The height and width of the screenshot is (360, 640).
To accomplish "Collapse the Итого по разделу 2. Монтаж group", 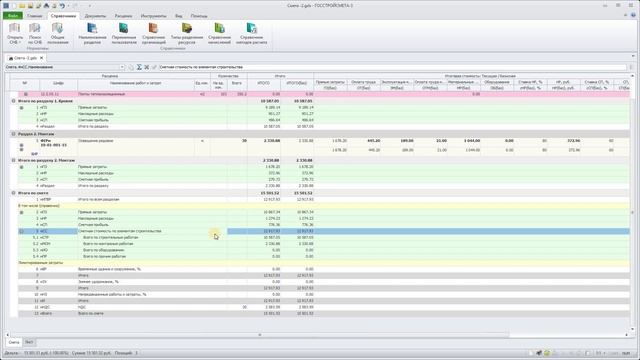I will tap(13, 160).
